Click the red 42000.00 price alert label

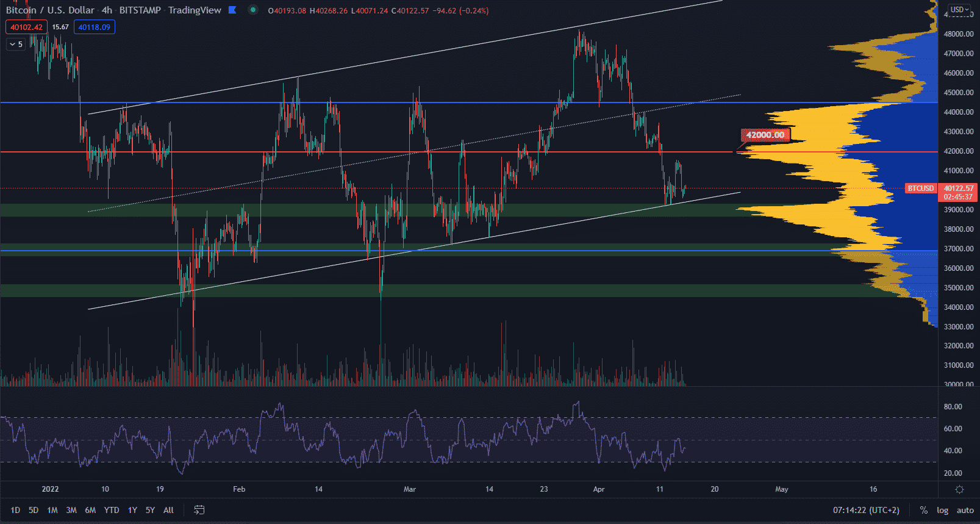tap(765, 135)
